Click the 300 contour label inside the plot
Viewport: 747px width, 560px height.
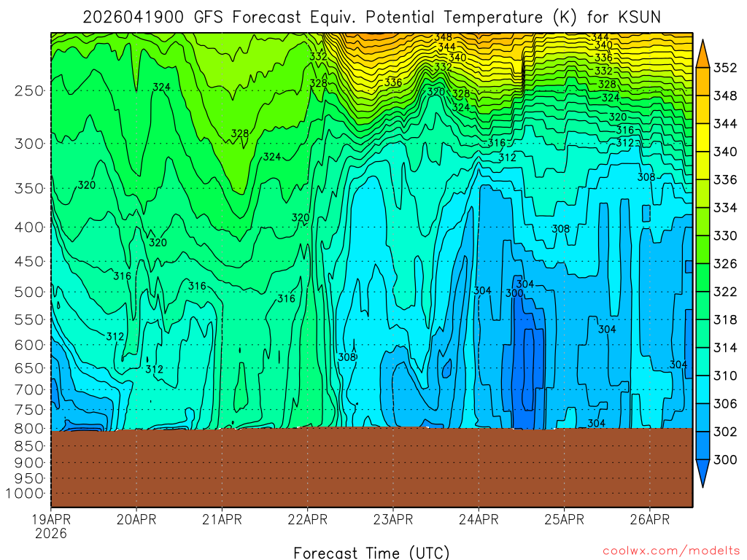coord(514,293)
